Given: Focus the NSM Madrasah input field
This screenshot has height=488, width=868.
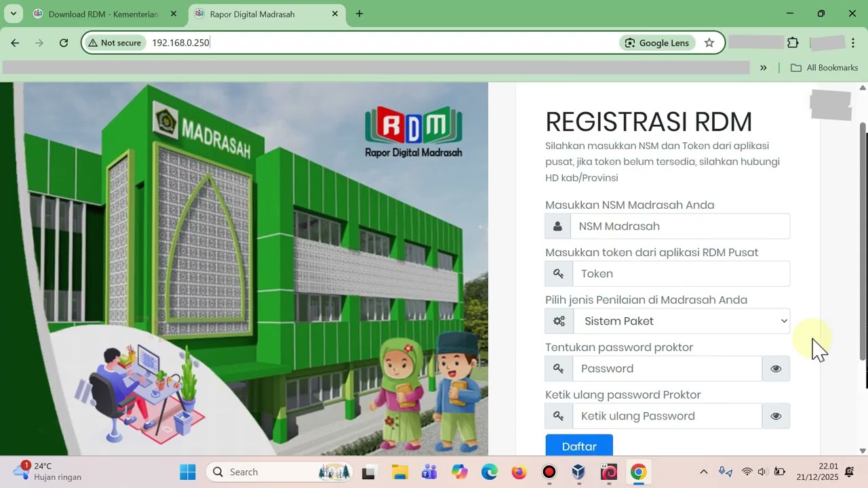Looking at the screenshot, I should (680, 226).
